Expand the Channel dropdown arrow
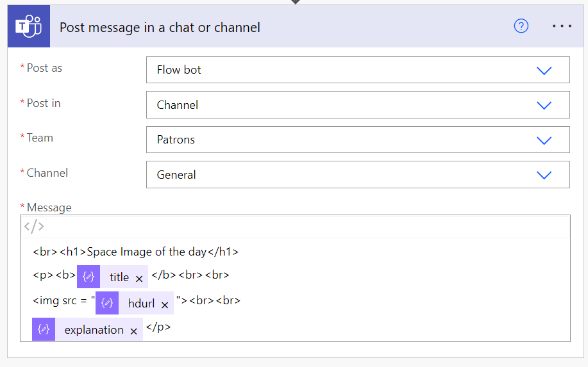This screenshot has width=588, height=367. [544, 175]
